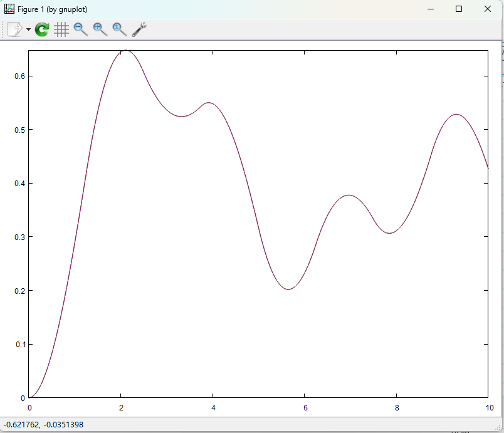The image size is (504, 433).
Task: Click the zoom in magnifier icon
Action: click(100, 29)
